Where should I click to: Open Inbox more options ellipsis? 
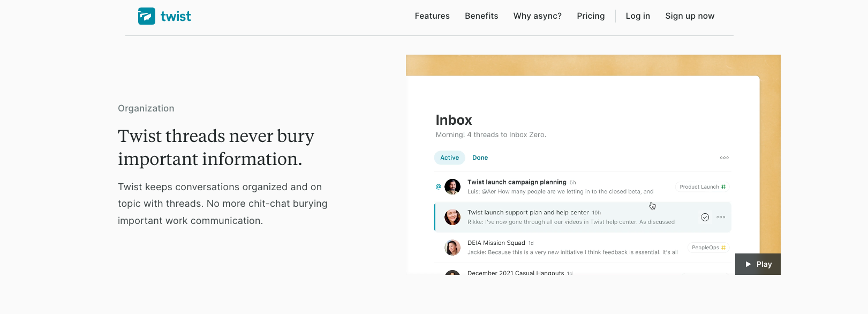click(x=724, y=158)
